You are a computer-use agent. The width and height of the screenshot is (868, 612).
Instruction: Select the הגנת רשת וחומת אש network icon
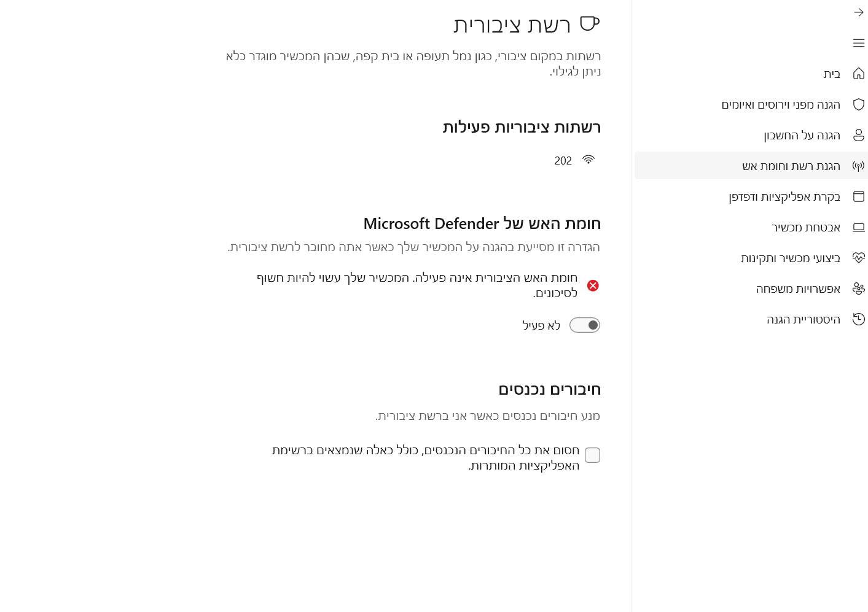tap(858, 166)
